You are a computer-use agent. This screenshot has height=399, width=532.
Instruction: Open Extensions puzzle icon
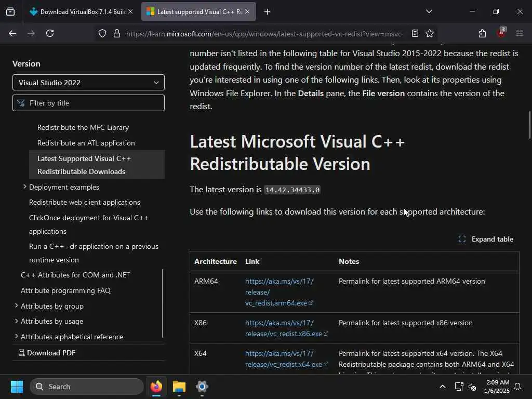point(482,34)
